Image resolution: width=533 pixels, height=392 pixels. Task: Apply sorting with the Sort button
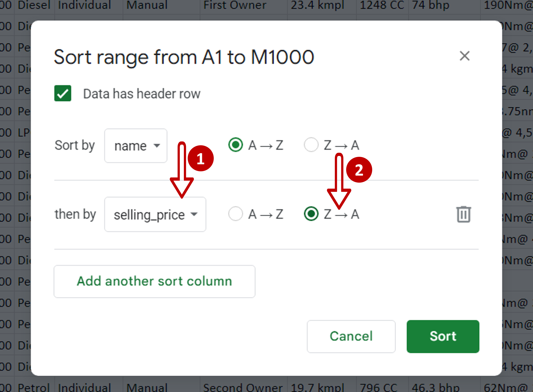(x=443, y=336)
